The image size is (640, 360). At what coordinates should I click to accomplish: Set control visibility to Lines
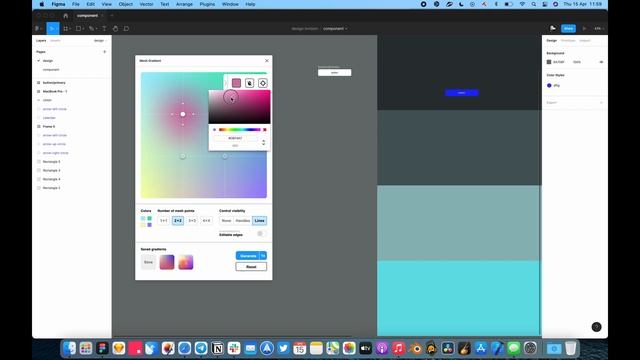260,220
